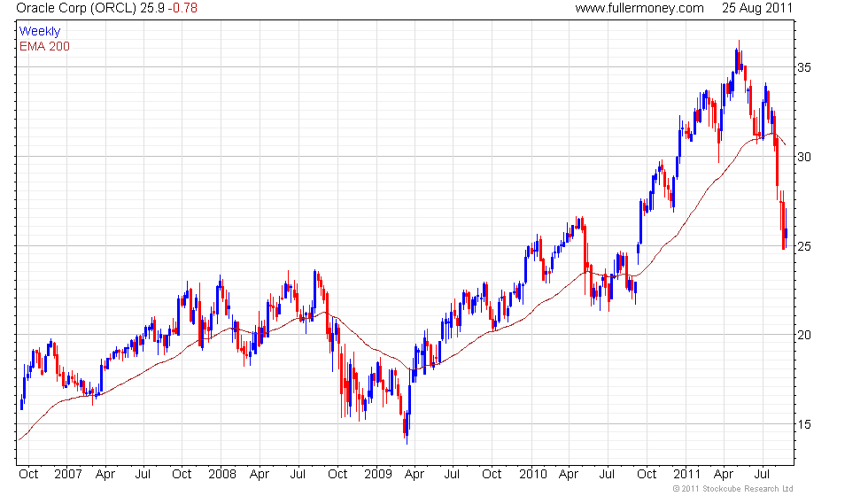868x496 pixels.
Task: Click the 25 price axis label
Action: pos(804,246)
